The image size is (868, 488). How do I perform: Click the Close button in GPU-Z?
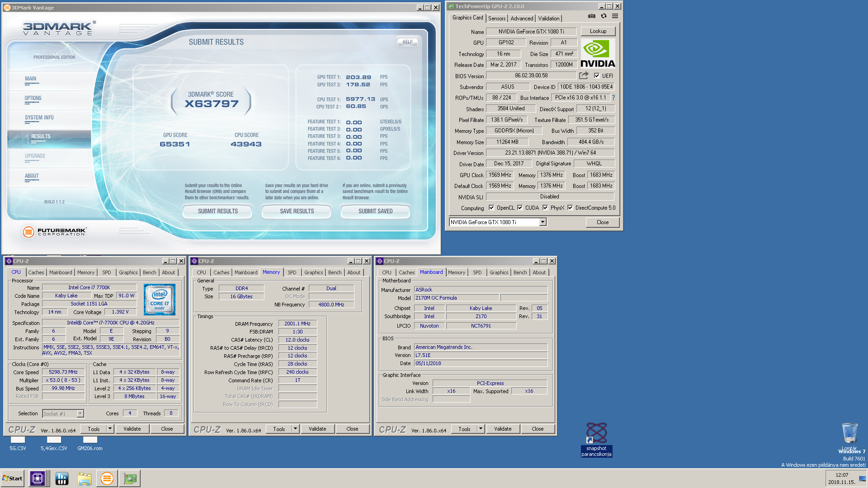(x=602, y=222)
